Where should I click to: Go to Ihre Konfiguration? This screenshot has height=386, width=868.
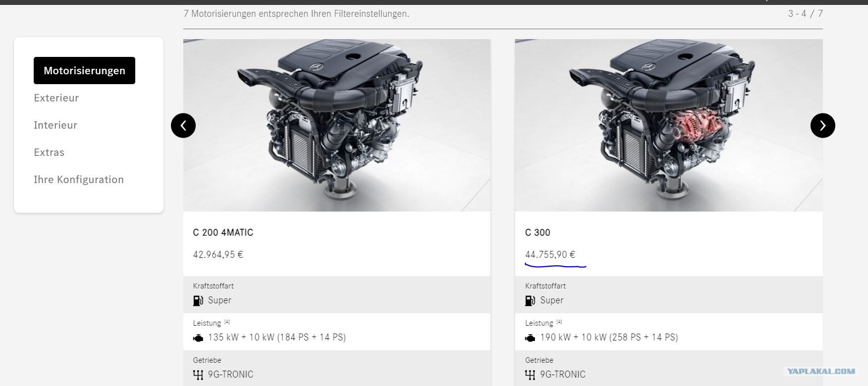tap(79, 180)
